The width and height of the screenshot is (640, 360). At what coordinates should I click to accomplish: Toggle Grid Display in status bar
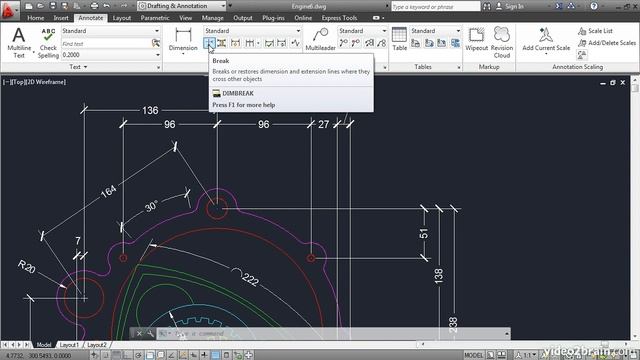[x=116, y=355]
